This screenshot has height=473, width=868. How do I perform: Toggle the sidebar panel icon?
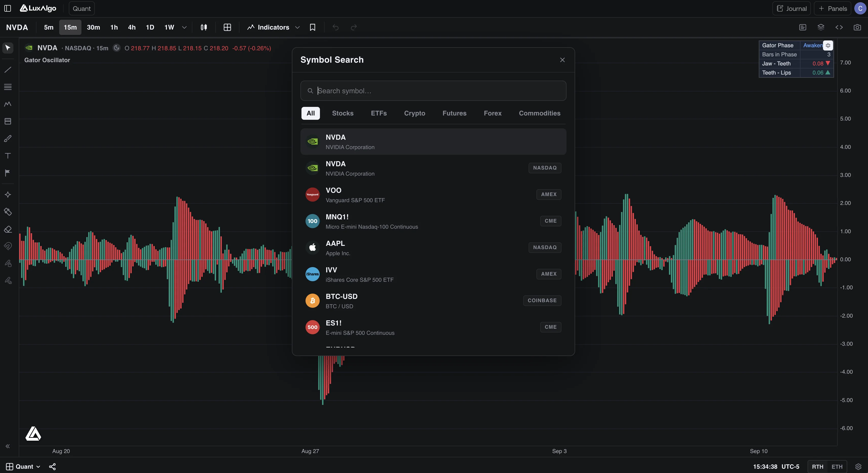(7, 8)
